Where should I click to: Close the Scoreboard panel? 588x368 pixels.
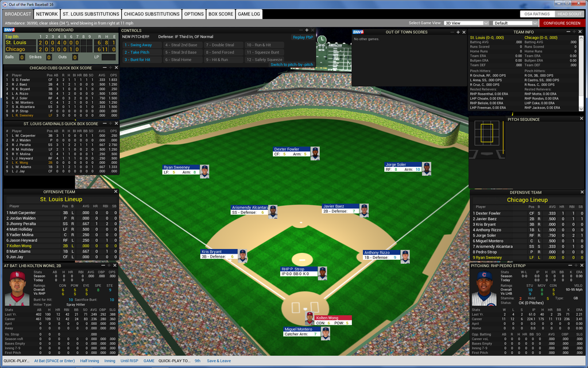pyautogui.click(x=115, y=29)
